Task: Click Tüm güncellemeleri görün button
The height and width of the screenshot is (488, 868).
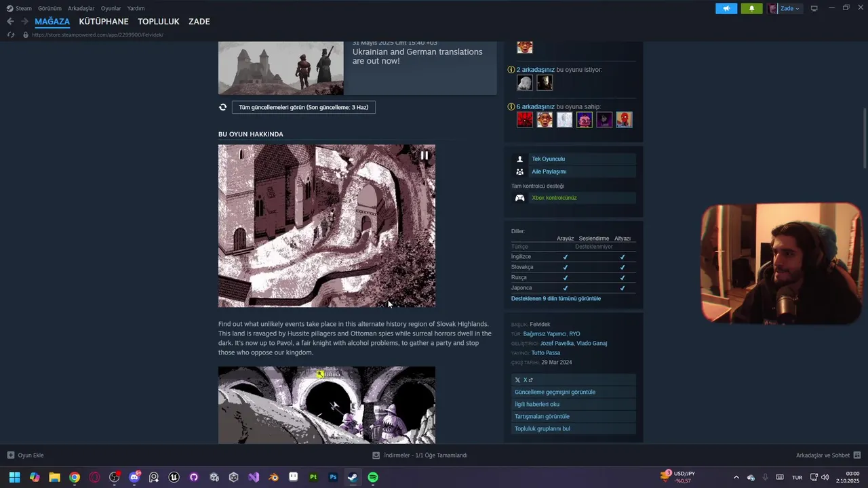Action: pos(304,107)
